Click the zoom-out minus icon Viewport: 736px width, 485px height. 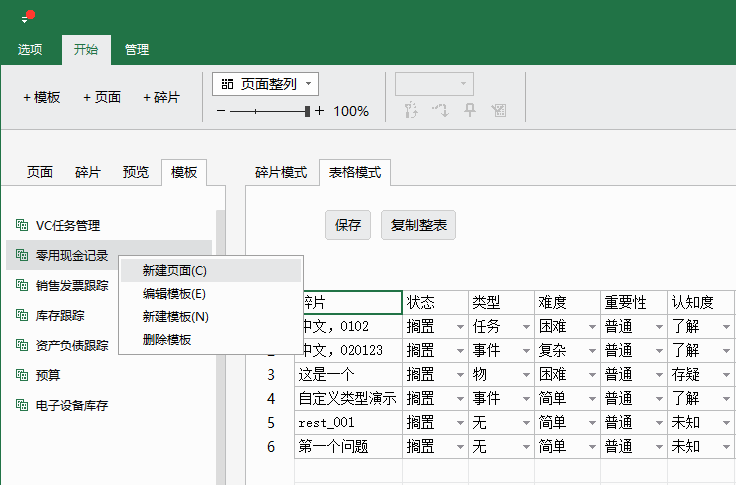(221, 111)
